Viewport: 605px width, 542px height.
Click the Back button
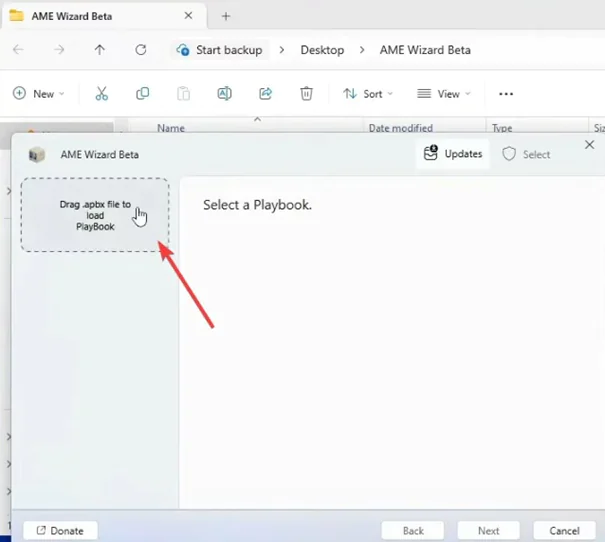[413, 531]
